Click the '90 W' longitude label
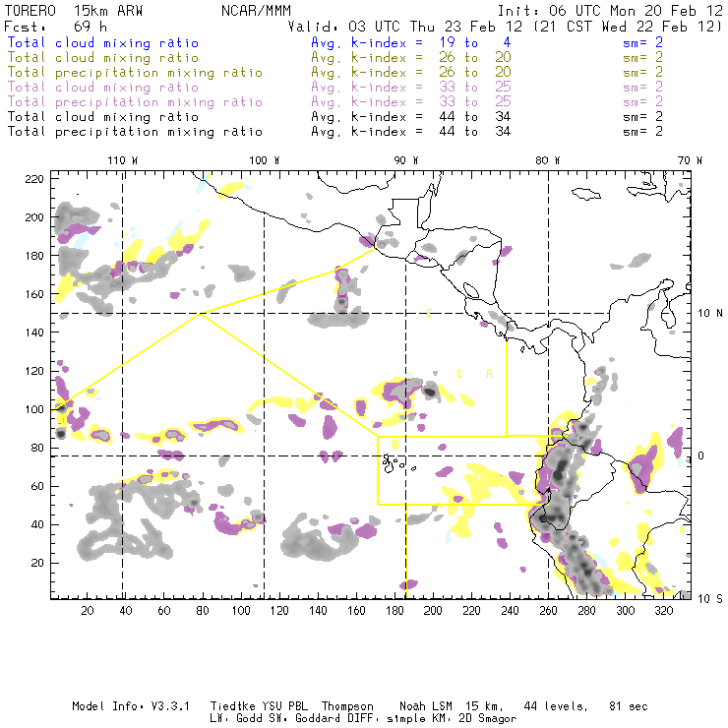This screenshot has height=728, width=728. coord(406,160)
